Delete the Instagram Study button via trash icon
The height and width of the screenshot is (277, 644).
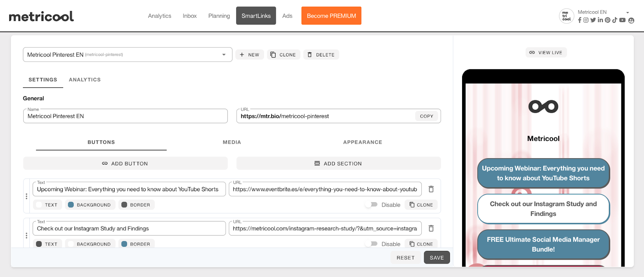(x=431, y=228)
